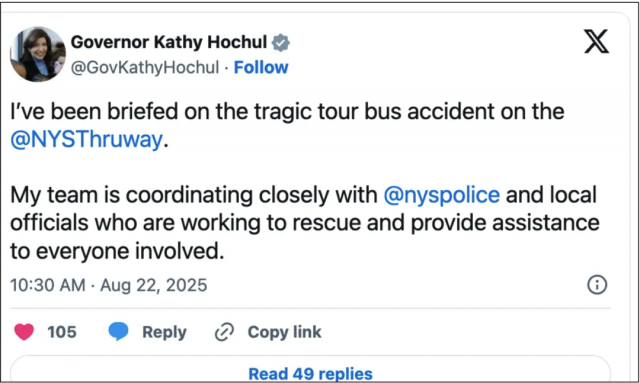This screenshot has height=383, width=640.
Task: Click the tour bus accident sentence
Action: point(287,125)
